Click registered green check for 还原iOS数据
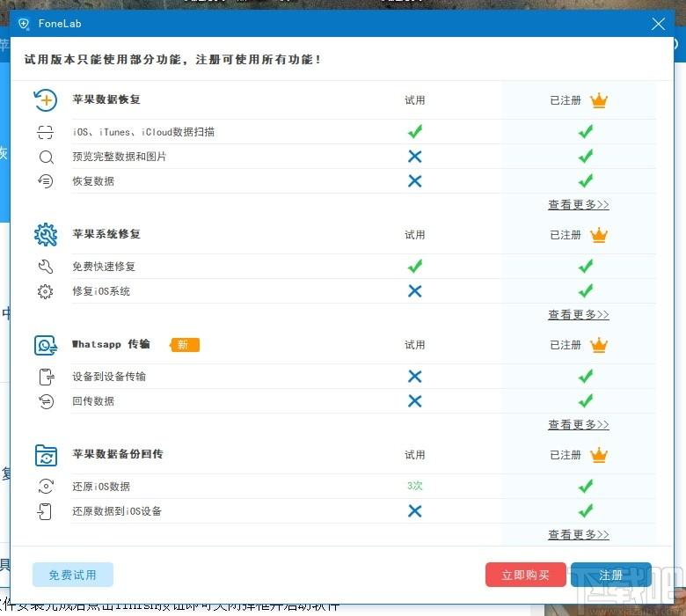Image resolution: width=686 pixels, height=616 pixels. click(586, 486)
